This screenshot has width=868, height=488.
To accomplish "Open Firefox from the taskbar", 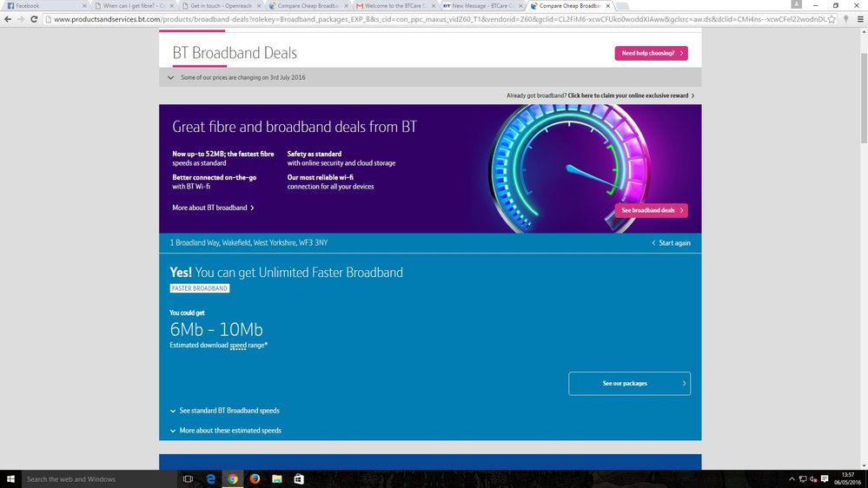I will 255,478.
